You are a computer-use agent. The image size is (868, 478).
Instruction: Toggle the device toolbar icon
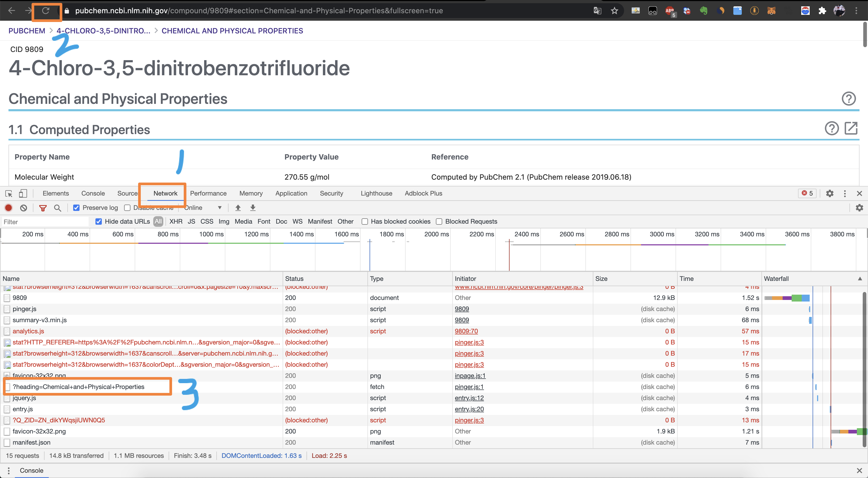pyautogui.click(x=23, y=193)
